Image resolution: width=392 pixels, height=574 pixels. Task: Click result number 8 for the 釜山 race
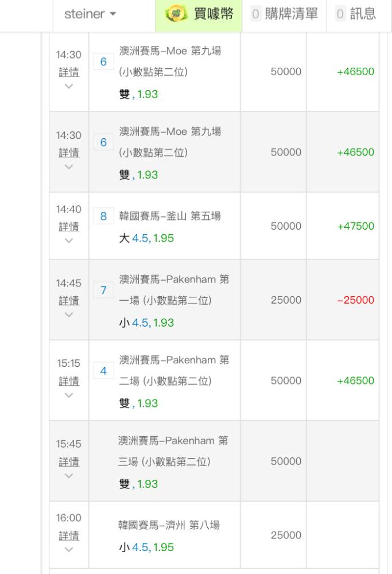tap(103, 216)
